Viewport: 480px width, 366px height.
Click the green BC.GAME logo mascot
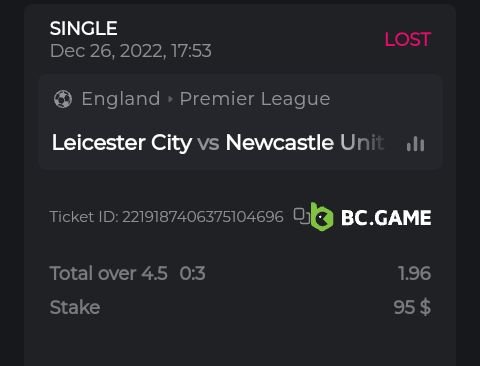tap(321, 217)
